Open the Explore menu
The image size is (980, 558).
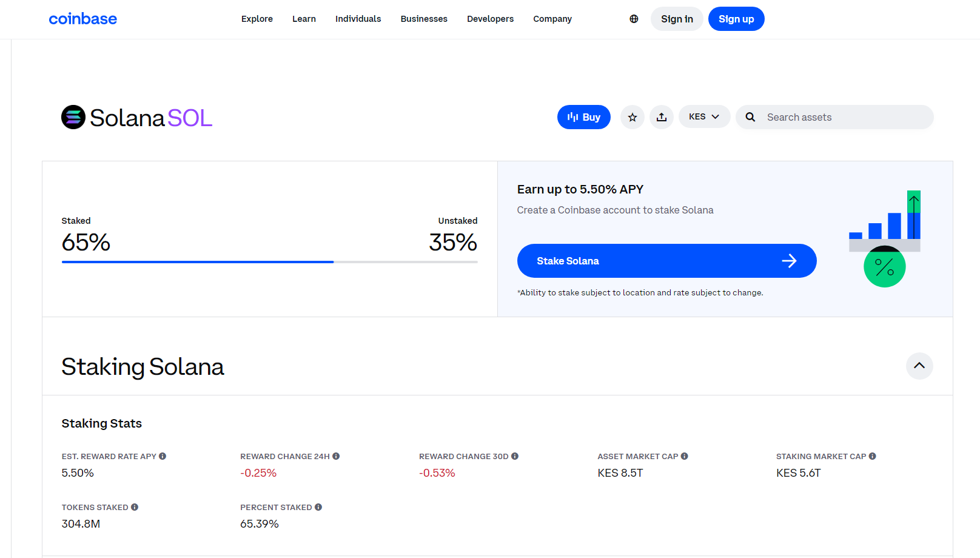pos(257,19)
